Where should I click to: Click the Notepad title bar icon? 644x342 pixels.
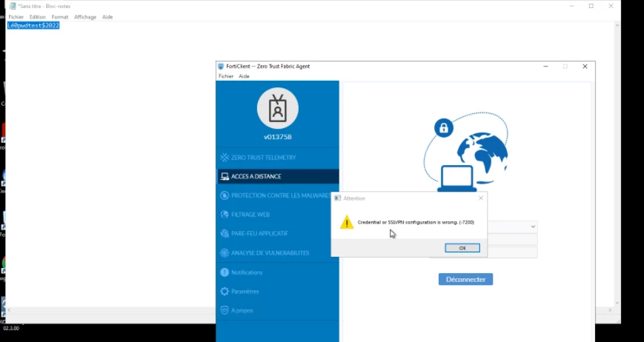pyautogui.click(x=13, y=6)
